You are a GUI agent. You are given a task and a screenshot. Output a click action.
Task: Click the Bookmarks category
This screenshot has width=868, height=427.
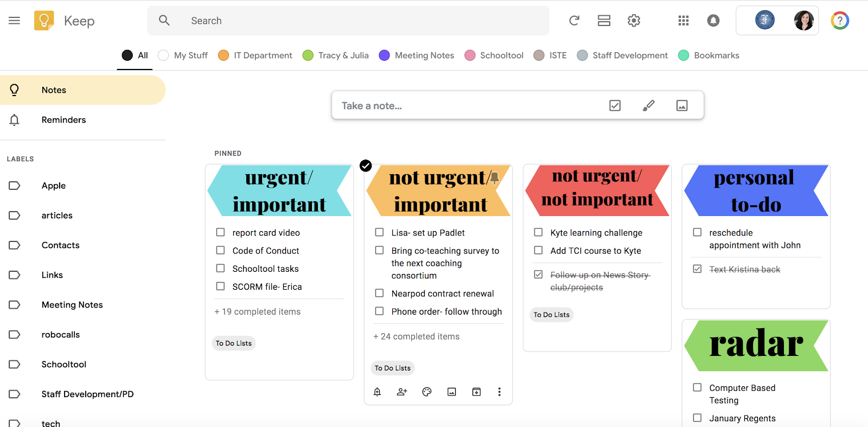tap(709, 55)
